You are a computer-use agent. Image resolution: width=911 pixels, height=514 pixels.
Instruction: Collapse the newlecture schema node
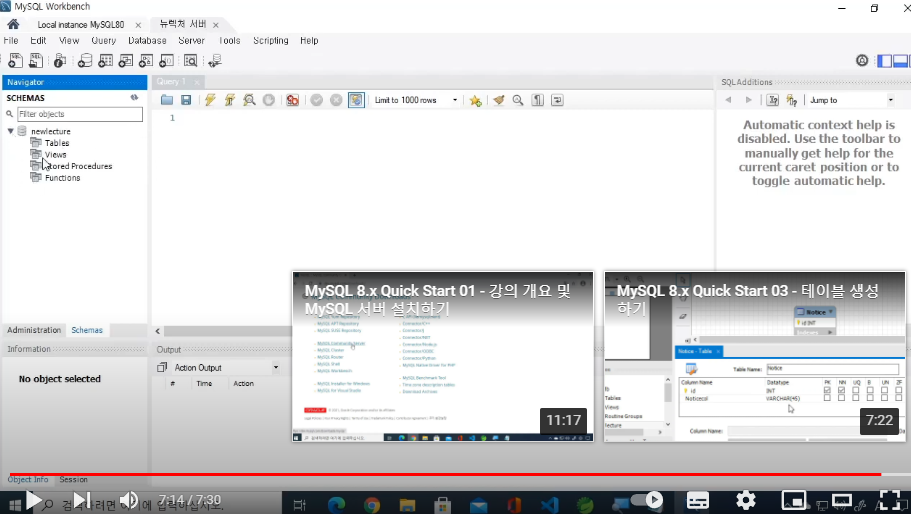click(10, 131)
